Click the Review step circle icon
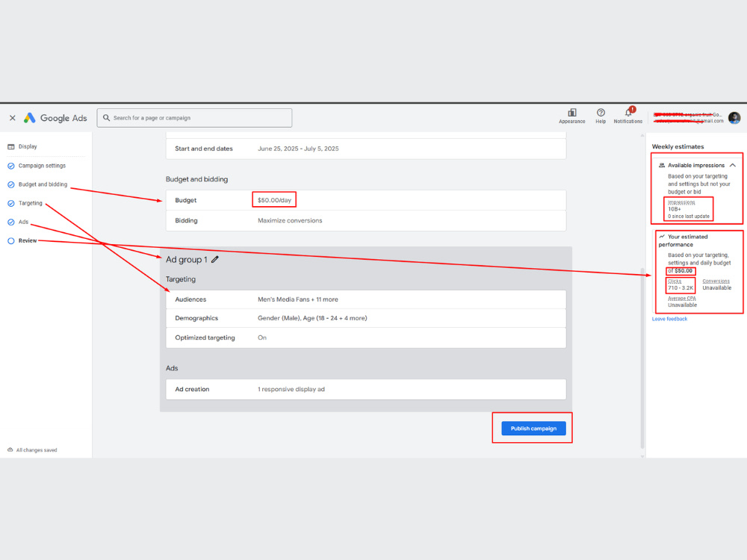Image resolution: width=747 pixels, height=560 pixels. (x=11, y=241)
